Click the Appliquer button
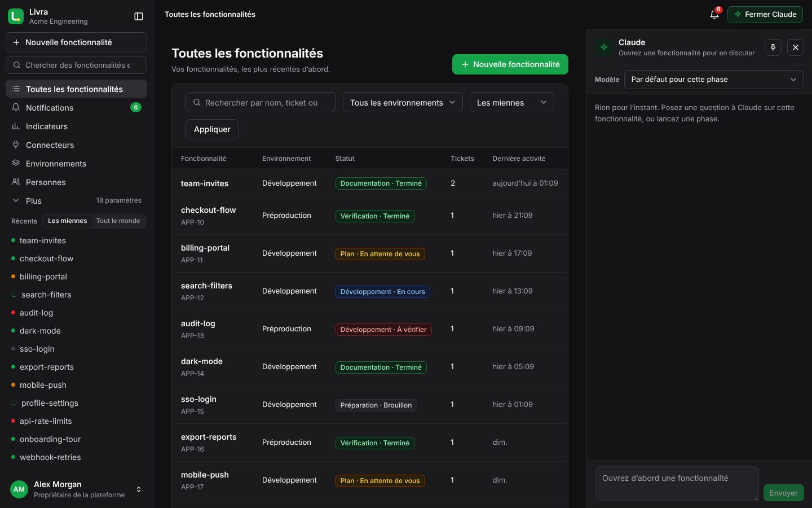812x508 pixels. tap(212, 129)
